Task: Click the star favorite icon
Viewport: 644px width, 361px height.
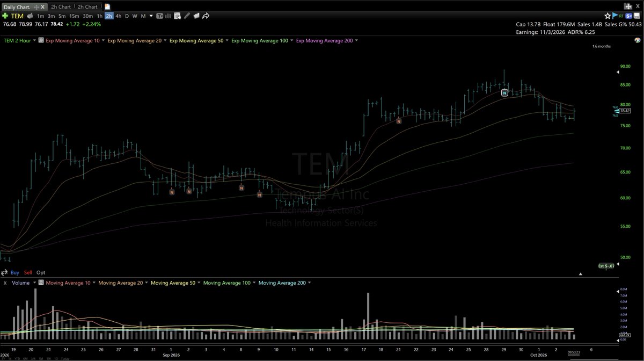Action: click(x=608, y=16)
